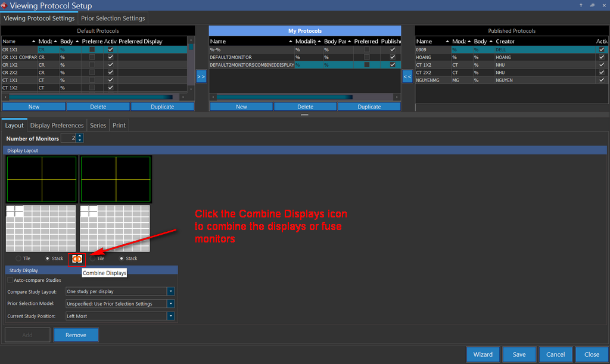Image resolution: width=610 pixels, height=364 pixels.
Task: Click the Wizard button
Action: point(483,354)
